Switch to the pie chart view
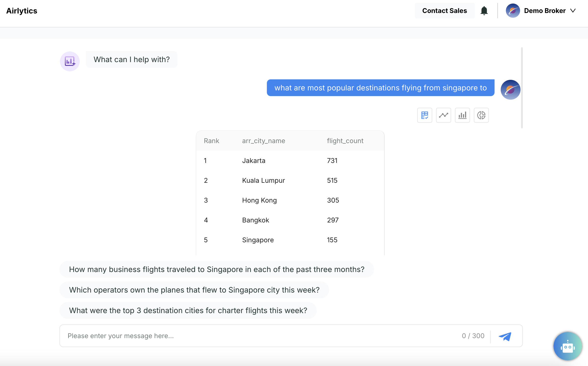Screen dimensions: 588x366 [x=481, y=115]
